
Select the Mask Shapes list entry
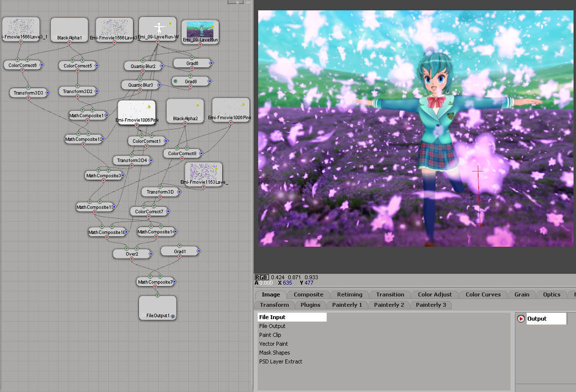click(x=274, y=353)
